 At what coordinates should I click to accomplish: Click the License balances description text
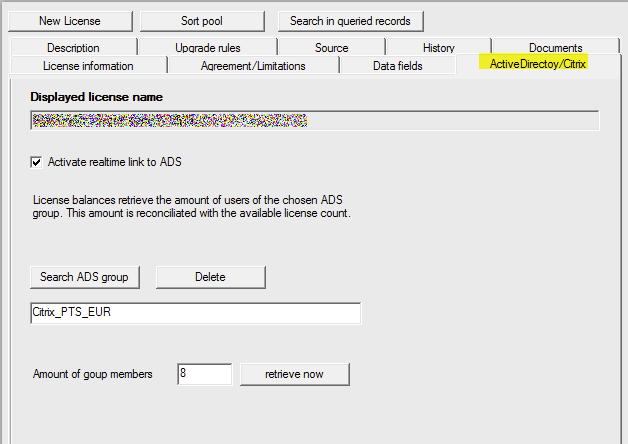(x=190, y=207)
